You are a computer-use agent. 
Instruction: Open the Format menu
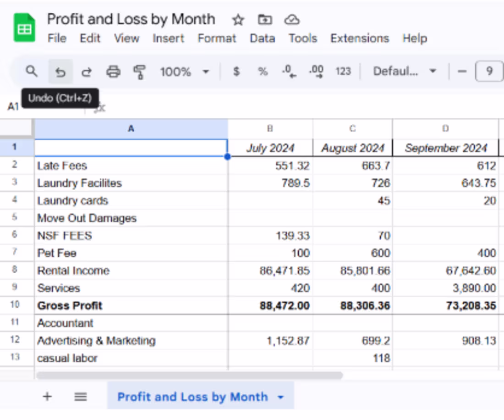(217, 39)
